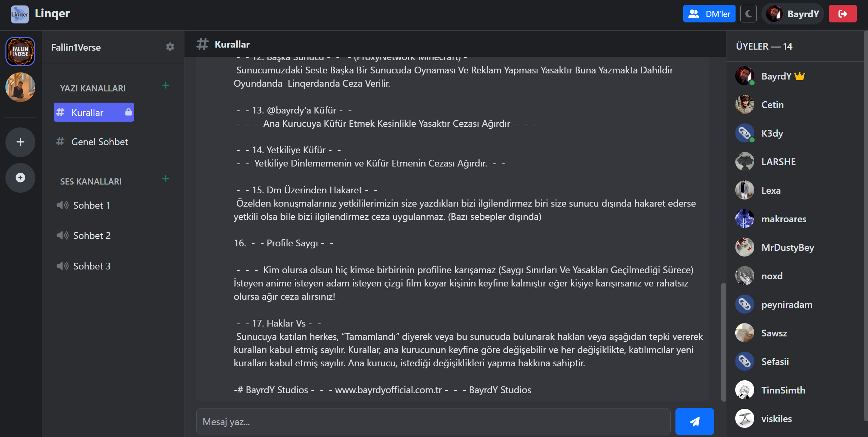
Task: Open the DM'ler direct messages button
Action: click(x=709, y=14)
